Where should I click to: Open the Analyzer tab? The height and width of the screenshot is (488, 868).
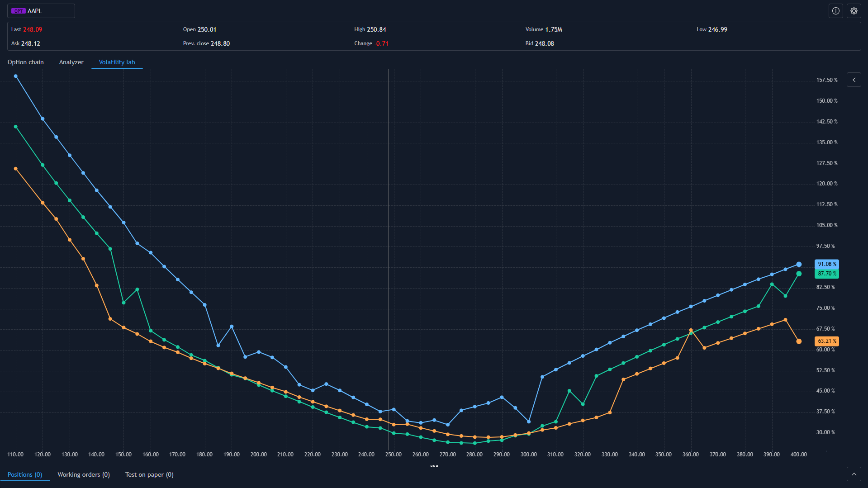(71, 62)
